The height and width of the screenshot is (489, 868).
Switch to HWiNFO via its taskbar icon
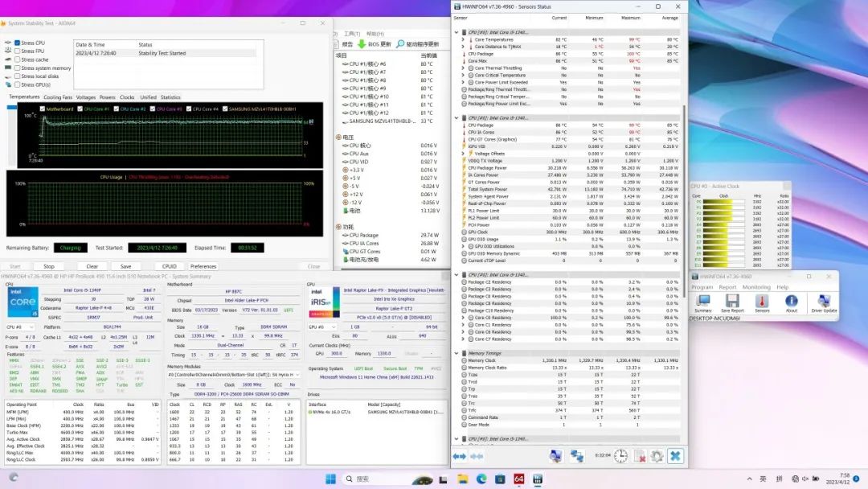pyautogui.click(x=538, y=479)
